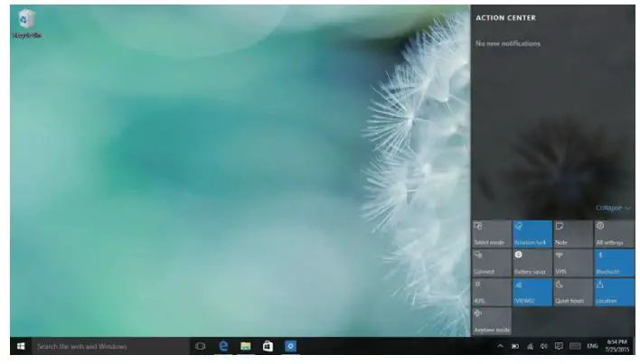Open the Note quick action
The height and width of the screenshot is (364, 640).
click(573, 234)
